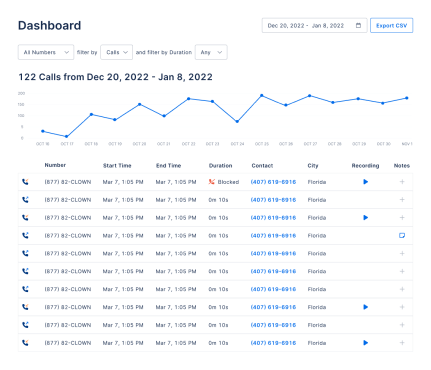Click the Dashboard title
The image size is (431, 370).
click(x=49, y=25)
